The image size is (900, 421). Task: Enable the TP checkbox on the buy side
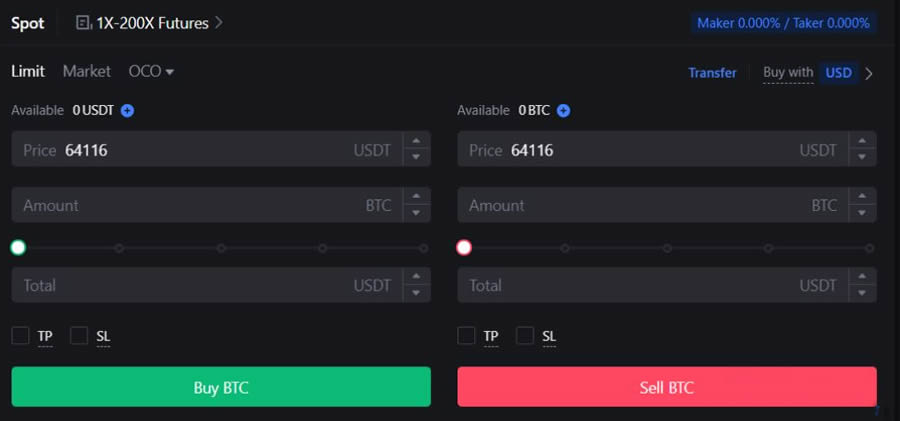pyautogui.click(x=20, y=336)
